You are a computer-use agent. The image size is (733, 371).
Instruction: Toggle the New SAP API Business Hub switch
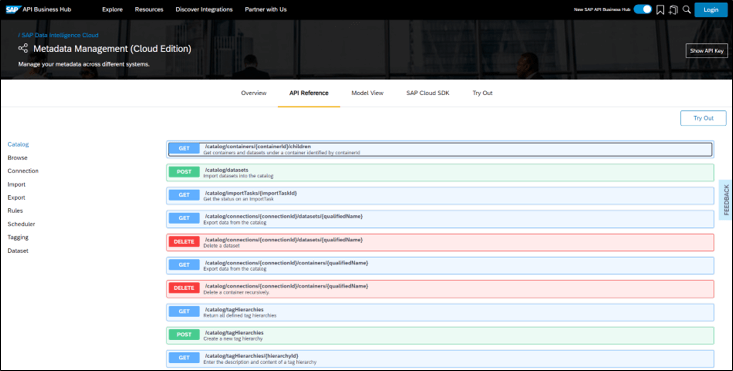coord(643,9)
